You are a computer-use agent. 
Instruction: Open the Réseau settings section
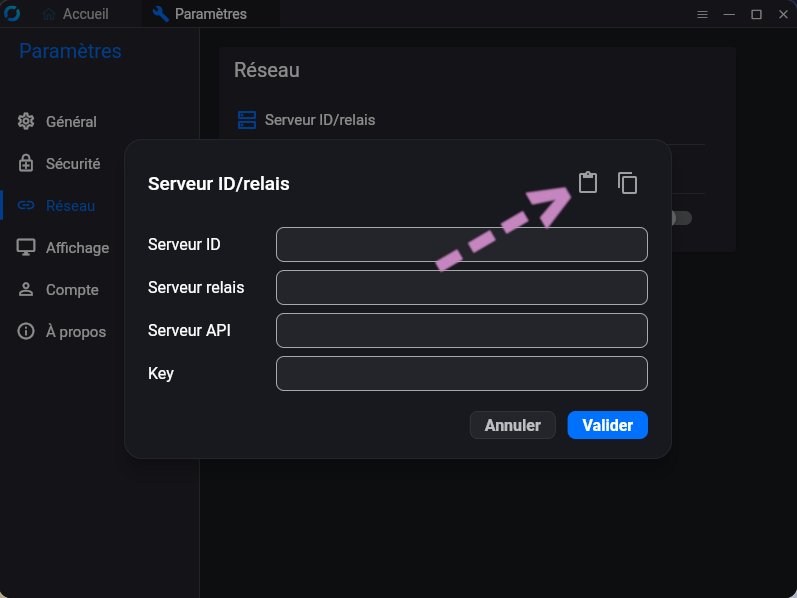[x=70, y=205]
